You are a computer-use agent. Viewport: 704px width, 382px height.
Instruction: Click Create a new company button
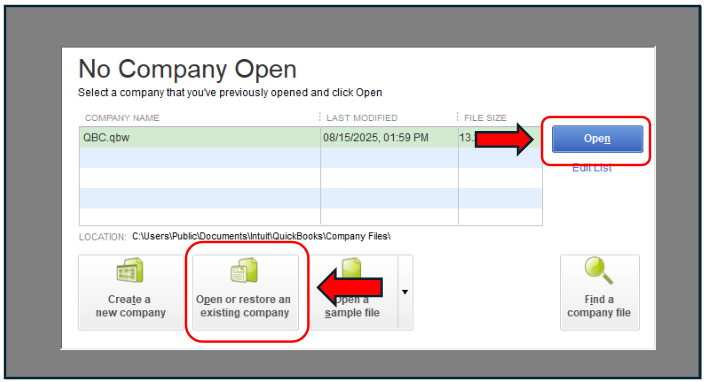click(x=131, y=292)
